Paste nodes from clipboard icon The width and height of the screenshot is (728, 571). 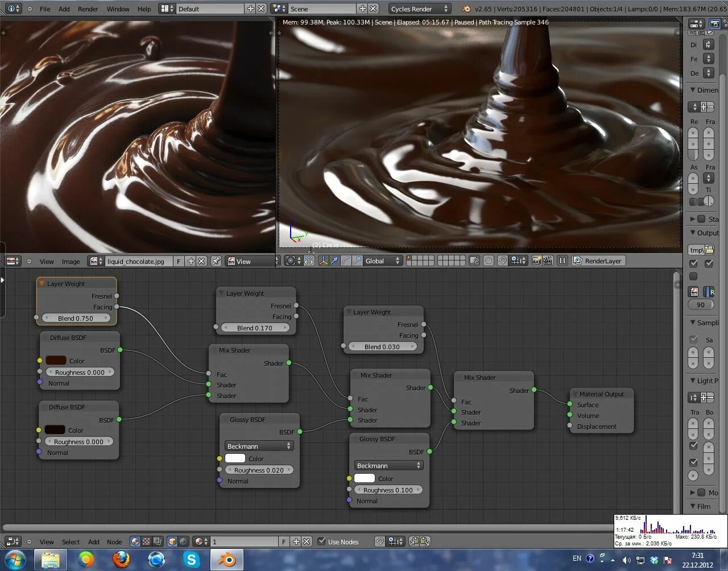425,541
